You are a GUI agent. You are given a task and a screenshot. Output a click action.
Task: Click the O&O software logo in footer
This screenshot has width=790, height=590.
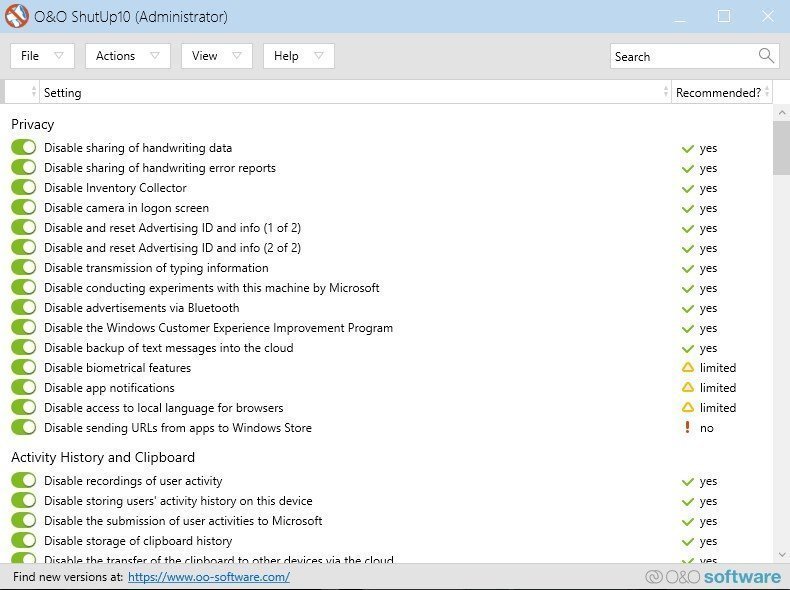point(713,577)
